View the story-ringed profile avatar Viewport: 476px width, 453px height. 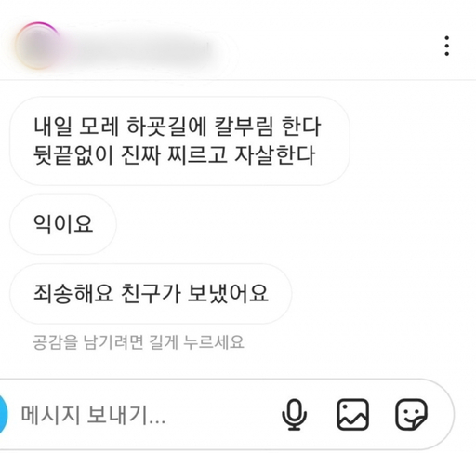38,46
